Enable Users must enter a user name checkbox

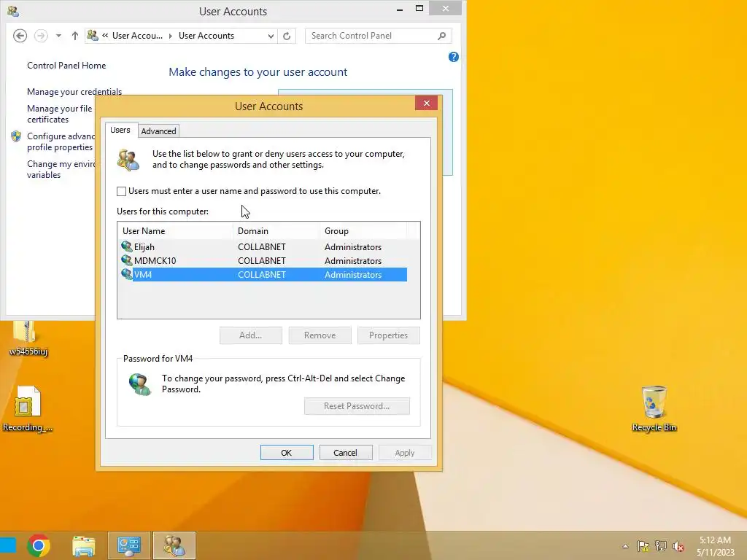point(122,191)
